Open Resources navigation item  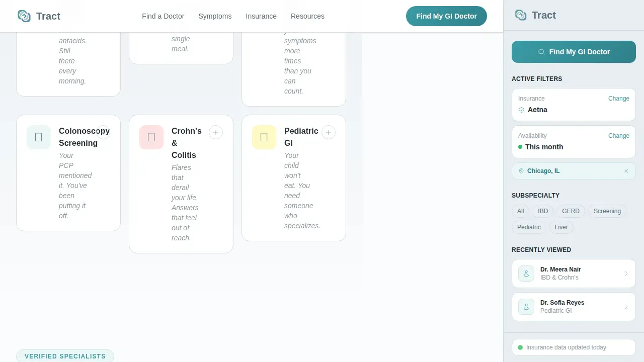[x=307, y=16]
